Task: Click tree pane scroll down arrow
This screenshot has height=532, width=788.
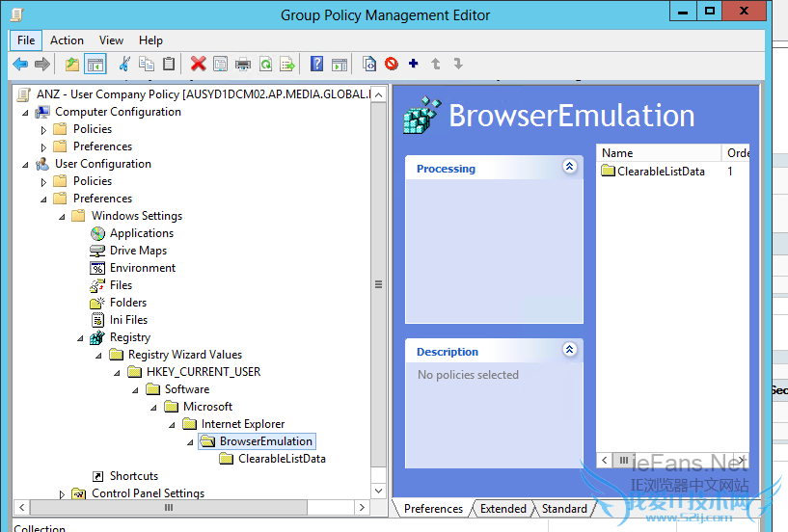Action: (x=379, y=491)
